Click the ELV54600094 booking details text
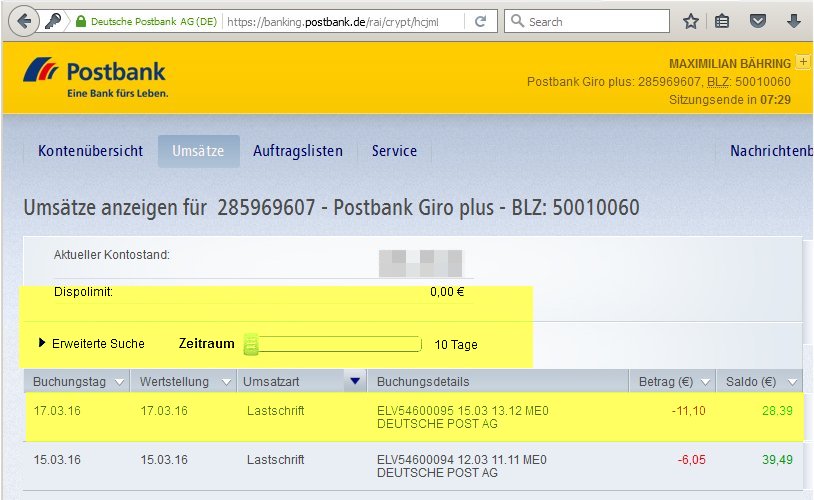 462,466
